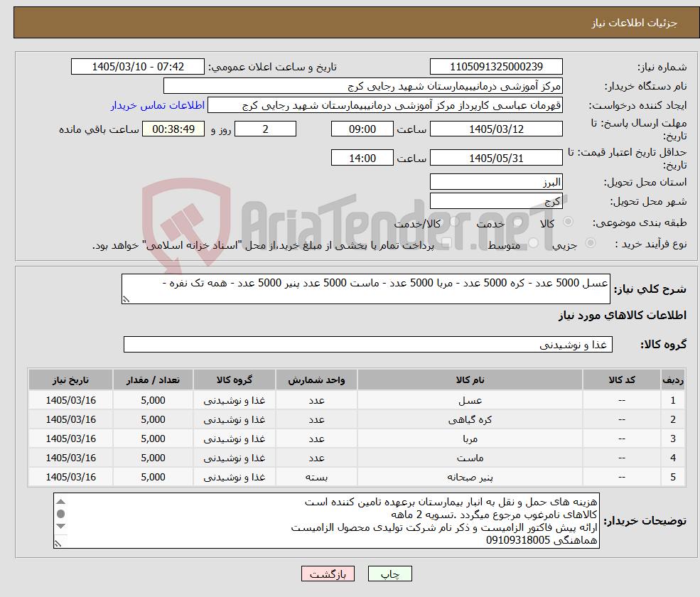Click the واحد شمارش column header
Screen dimensions: 700x597
tap(316, 380)
